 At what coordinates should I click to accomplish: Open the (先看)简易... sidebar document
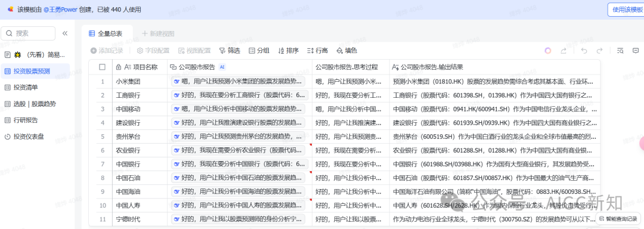pyautogui.click(x=35, y=55)
